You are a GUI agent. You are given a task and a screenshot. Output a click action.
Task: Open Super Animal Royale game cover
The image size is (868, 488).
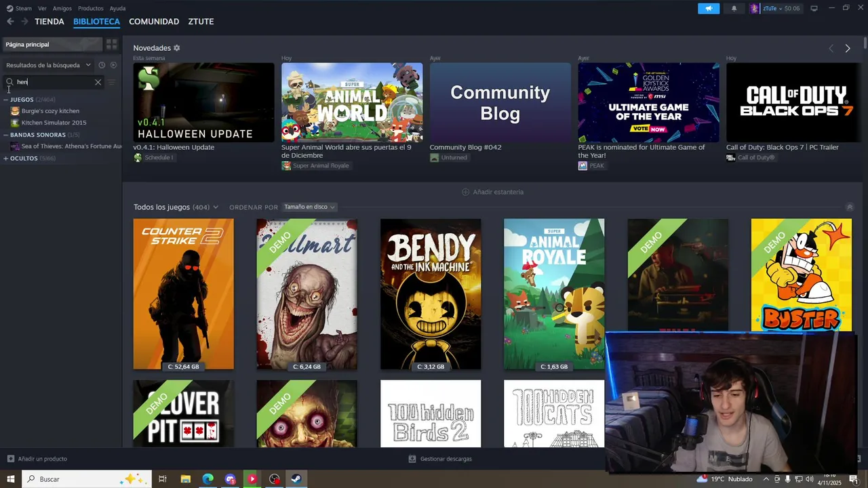pyautogui.click(x=554, y=294)
